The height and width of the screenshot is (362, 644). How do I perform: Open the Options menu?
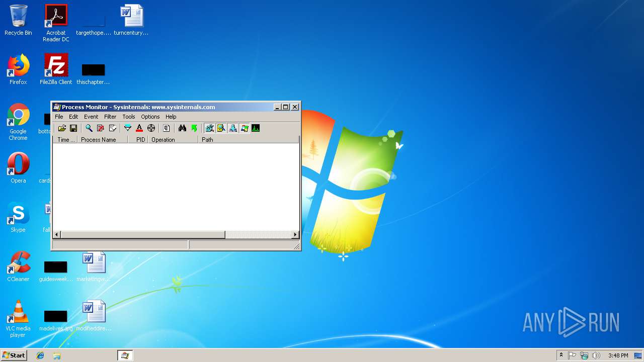[x=150, y=117]
